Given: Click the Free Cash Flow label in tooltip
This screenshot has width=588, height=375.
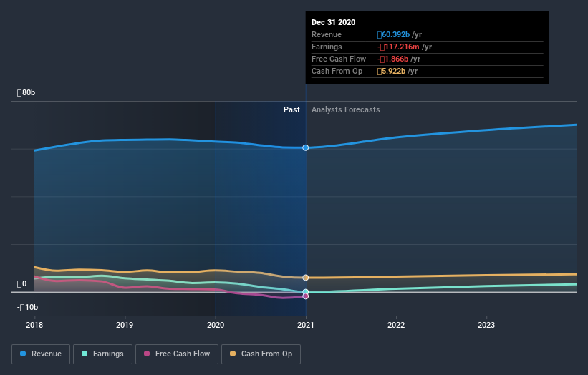Looking at the screenshot, I should 339,59.
